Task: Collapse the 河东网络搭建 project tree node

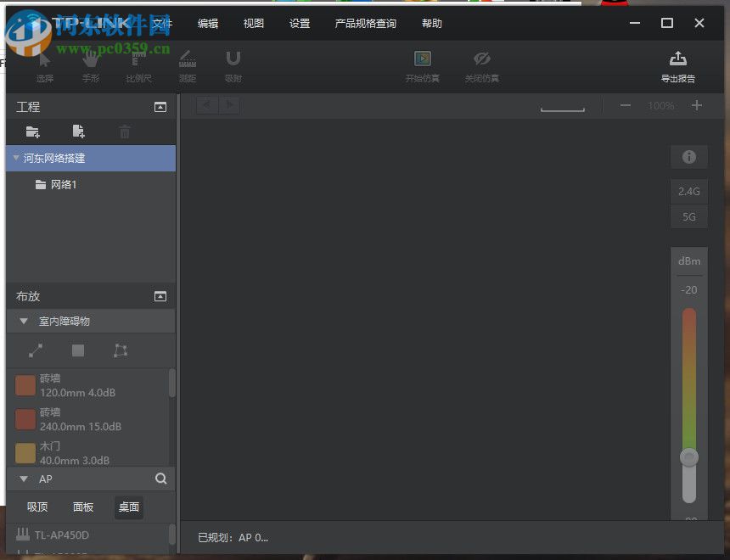Action: [x=15, y=158]
